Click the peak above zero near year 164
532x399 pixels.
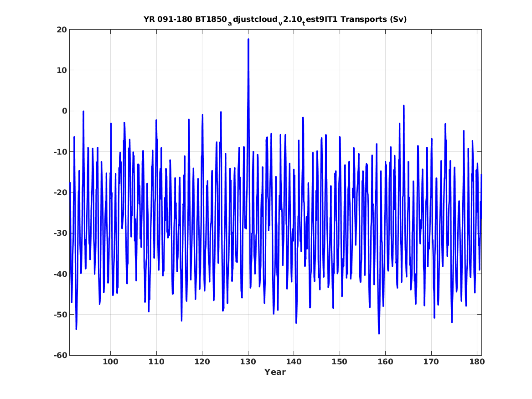[x=404, y=105]
